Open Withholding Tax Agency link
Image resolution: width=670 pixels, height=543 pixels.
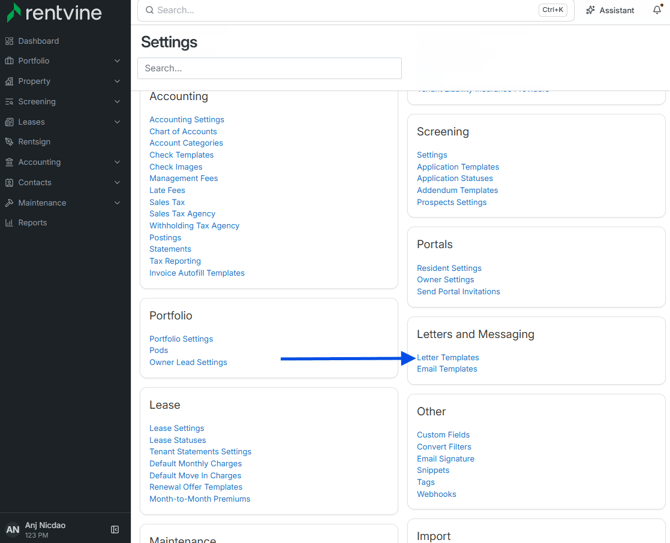pos(194,226)
